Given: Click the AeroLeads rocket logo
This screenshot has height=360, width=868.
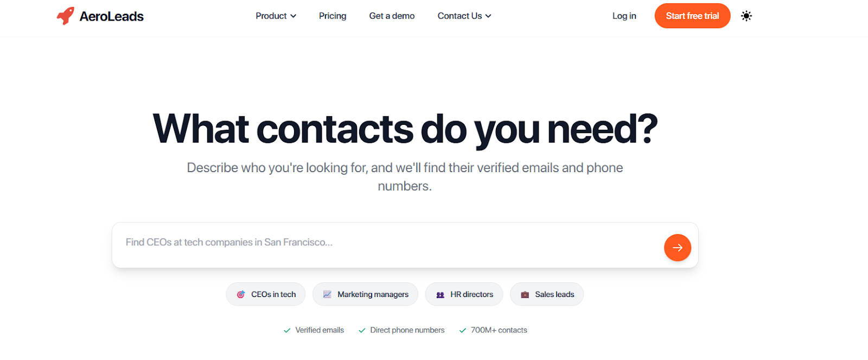Looking at the screenshot, I should click(65, 15).
